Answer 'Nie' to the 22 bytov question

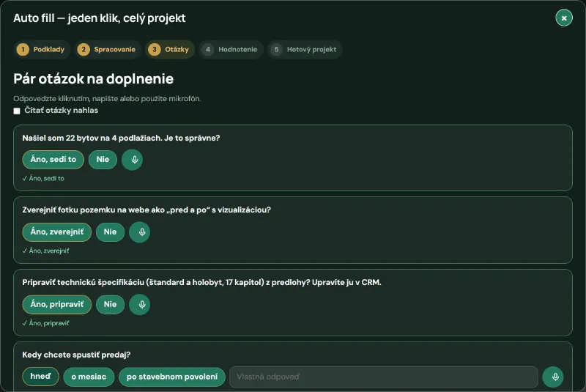103,160
